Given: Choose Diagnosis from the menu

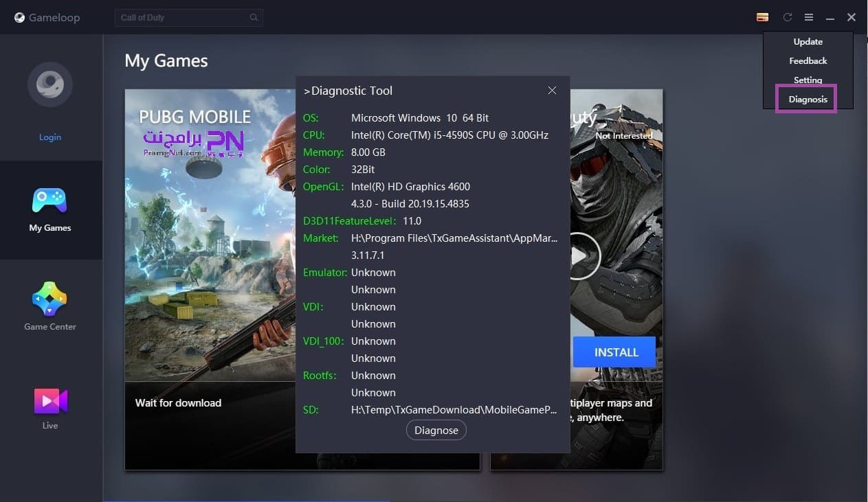Looking at the screenshot, I should tap(807, 100).
